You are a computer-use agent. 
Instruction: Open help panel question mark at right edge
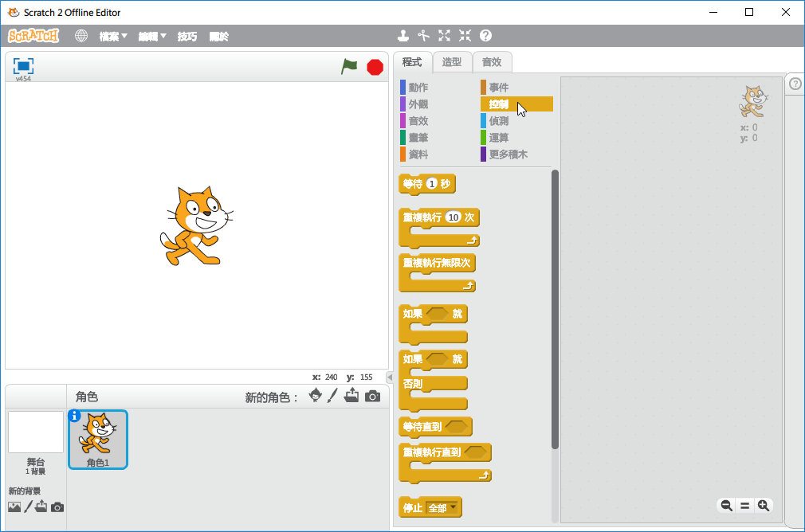(x=795, y=84)
